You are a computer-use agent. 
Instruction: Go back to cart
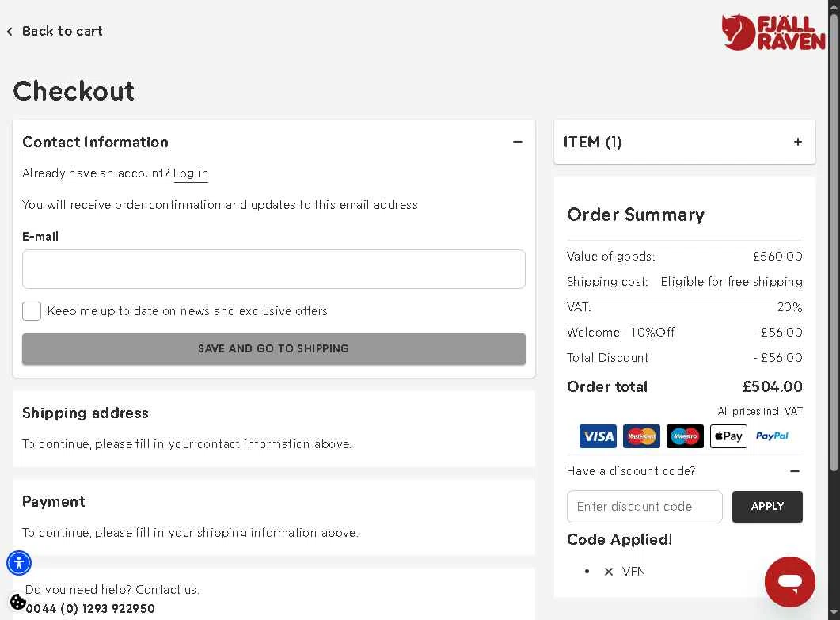(x=62, y=31)
